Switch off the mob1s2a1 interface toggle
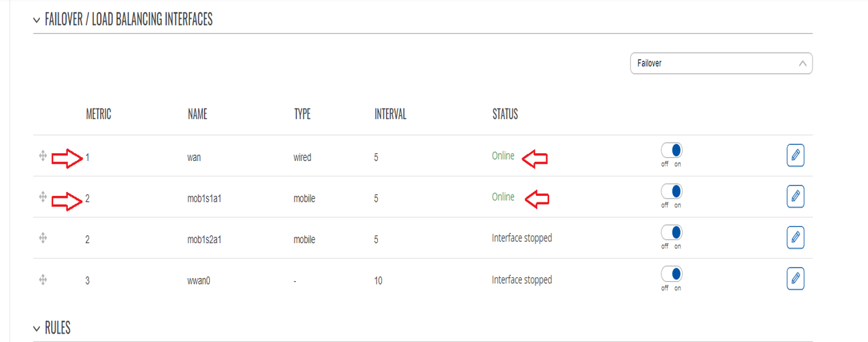Viewport: 868px width, 342px height. coord(671,233)
